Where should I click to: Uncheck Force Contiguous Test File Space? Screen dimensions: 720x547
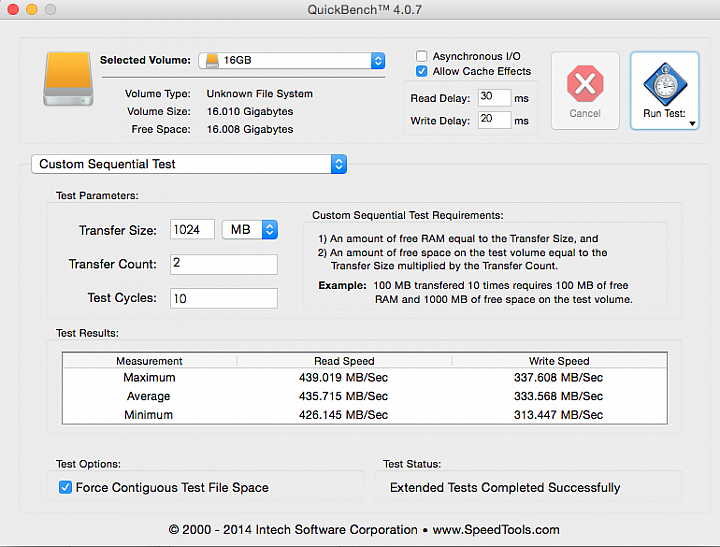[65, 487]
